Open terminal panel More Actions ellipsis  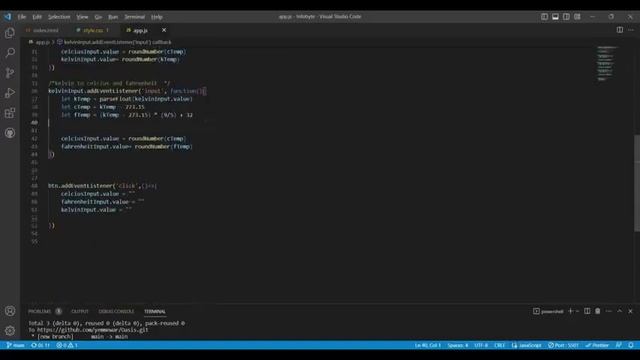tap(609, 311)
